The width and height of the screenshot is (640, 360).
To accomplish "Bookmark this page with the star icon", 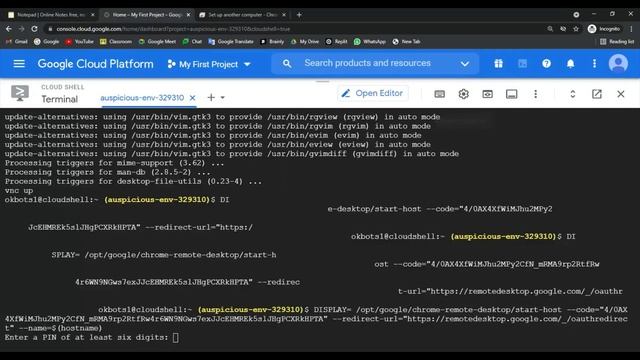I will coord(576,29).
